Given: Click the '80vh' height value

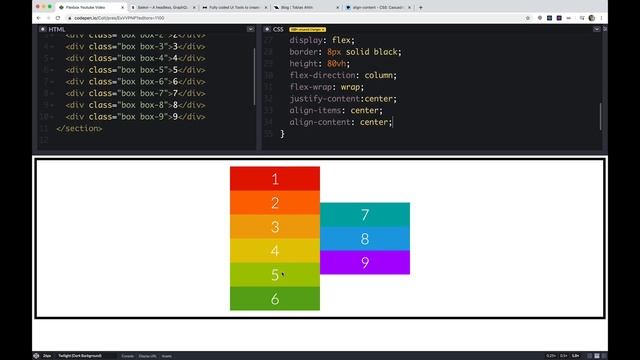Looking at the screenshot, I should (x=337, y=64).
